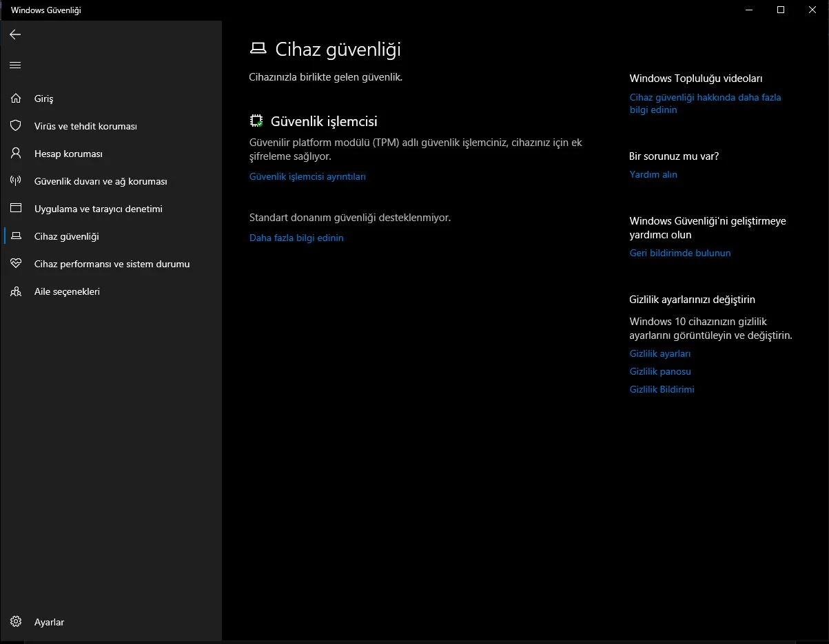Viewport: 829px width, 644px height.
Task: Click the person icon for Hesap koruması
Action: (x=16, y=154)
